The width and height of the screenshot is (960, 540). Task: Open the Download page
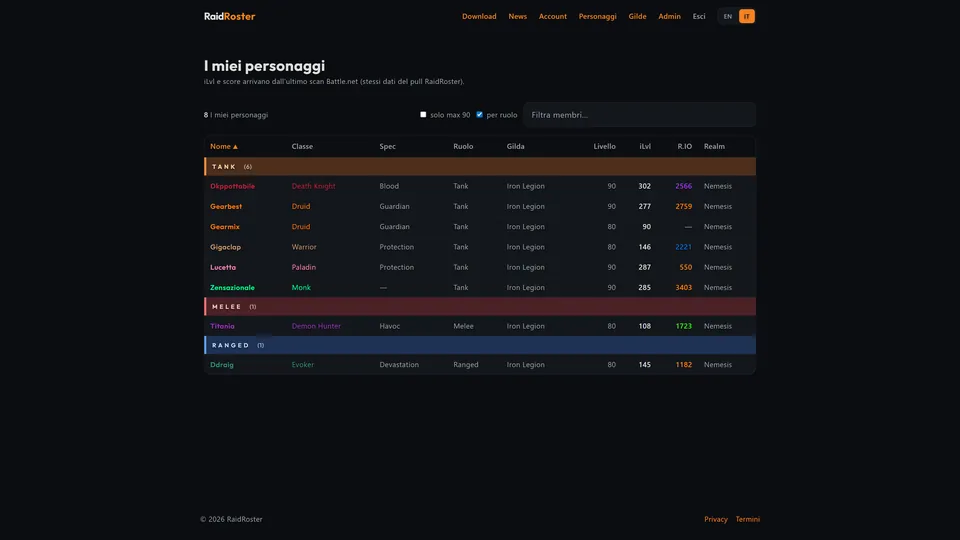click(479, 17)
